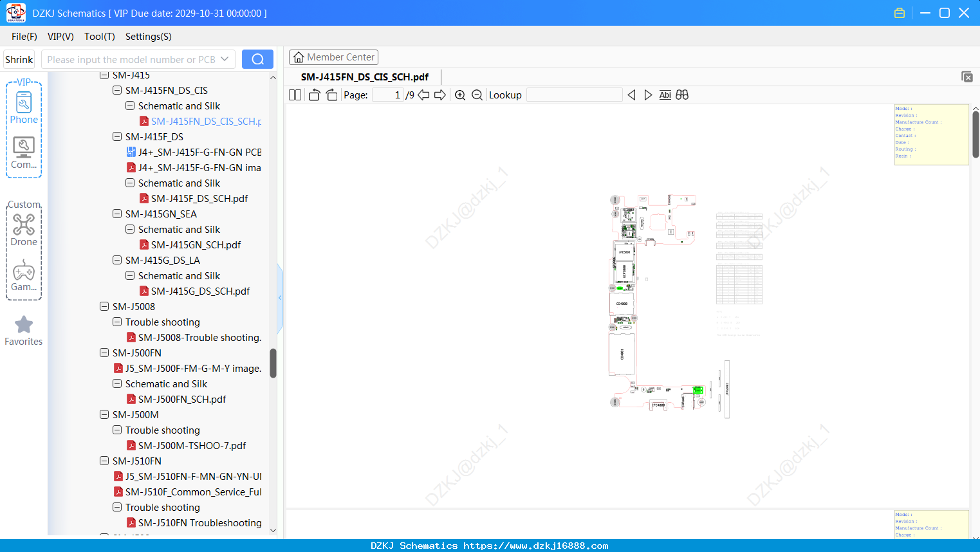The image size is (980, 552).
Task: Open the model number dropdown arrow
Action: (x=225, y=59)
